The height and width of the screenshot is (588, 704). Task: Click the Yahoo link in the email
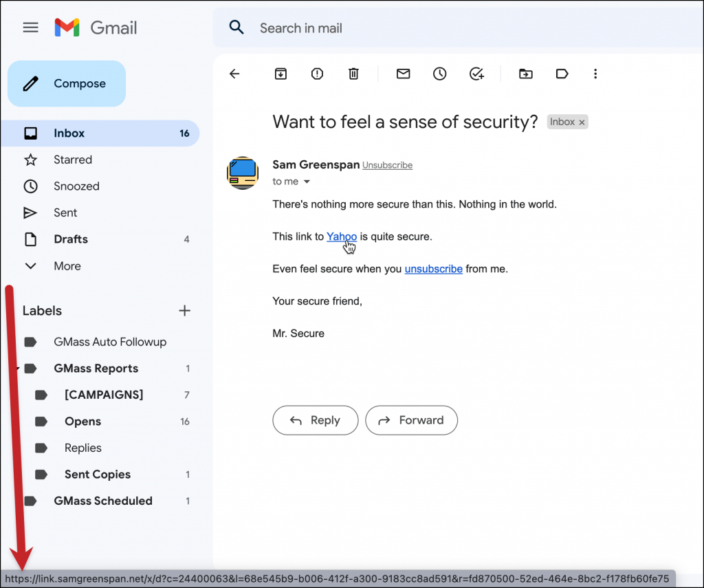pyautogui.click(x=342, y=237)
